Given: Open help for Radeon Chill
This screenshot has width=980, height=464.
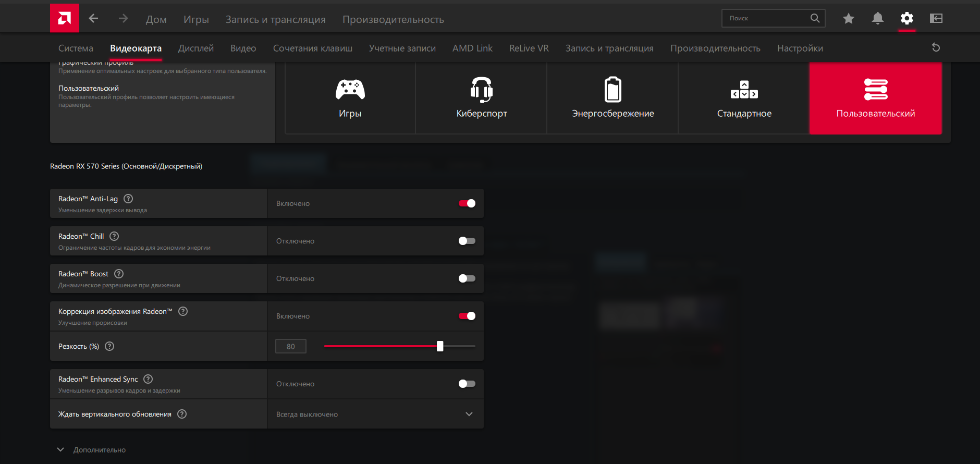Looking at the screenshot, I should coord(114,236).
